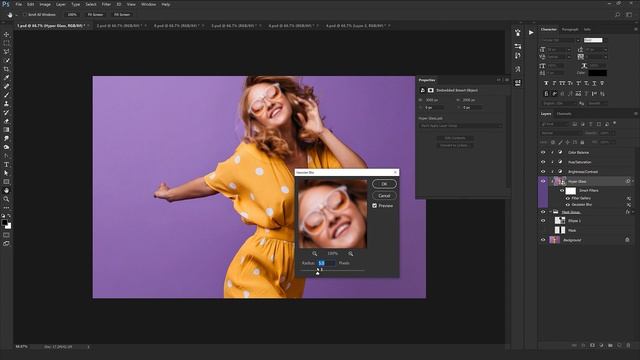Toggle the Preview checkbox in Gaussian Blur
This screenshot has width=640, height=360.
pyautogui.click(x=375, y=206)
